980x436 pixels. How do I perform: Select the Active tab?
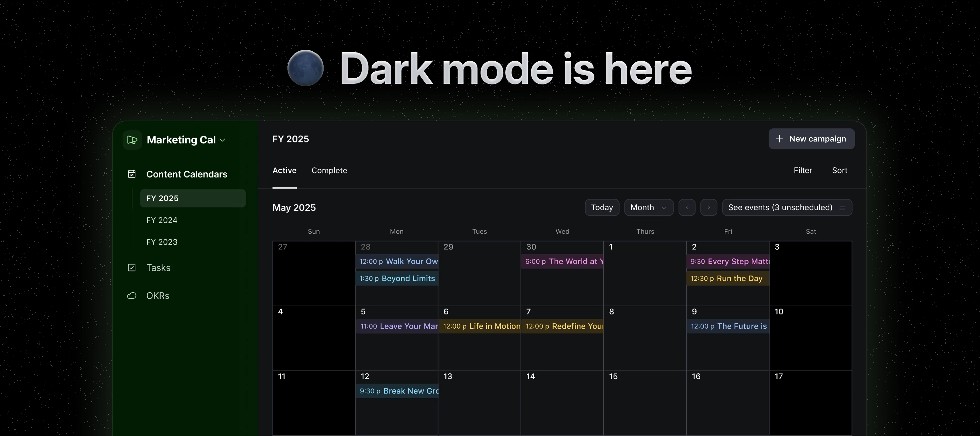(284, 171)
